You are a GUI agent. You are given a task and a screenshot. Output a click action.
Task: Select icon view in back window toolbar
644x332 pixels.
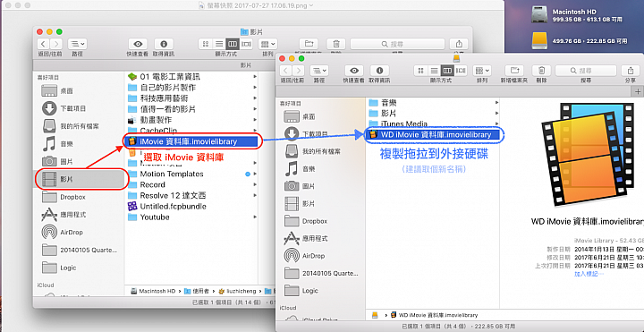tap(206, 44)
